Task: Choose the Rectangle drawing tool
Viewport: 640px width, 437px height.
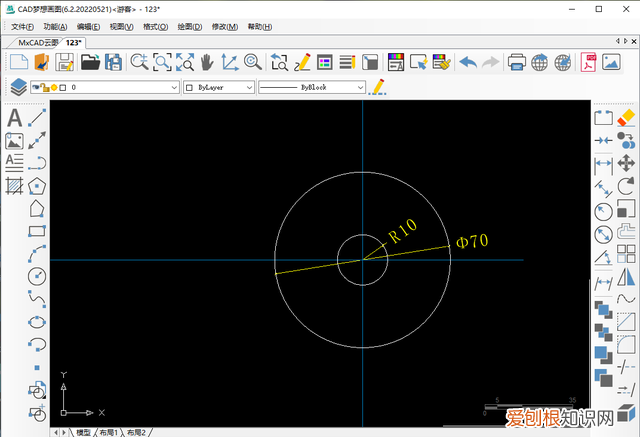Action: (x=37, y=231)
